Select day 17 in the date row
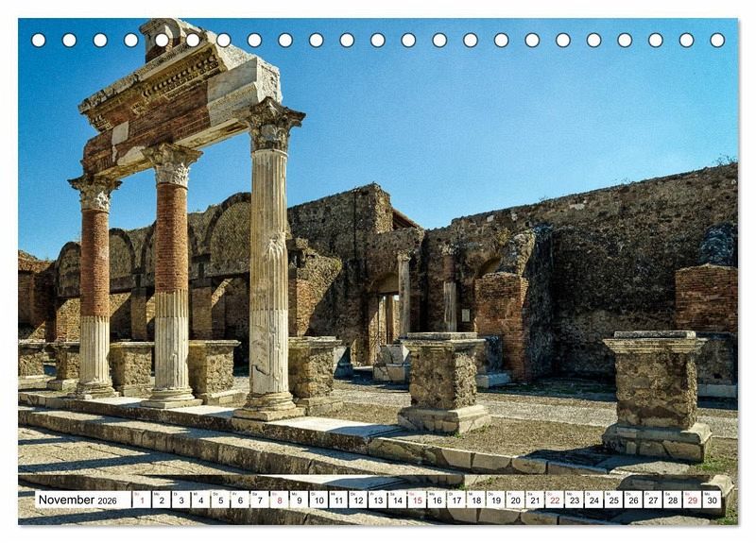Screen dimensions: 756x543 (456, 500)
